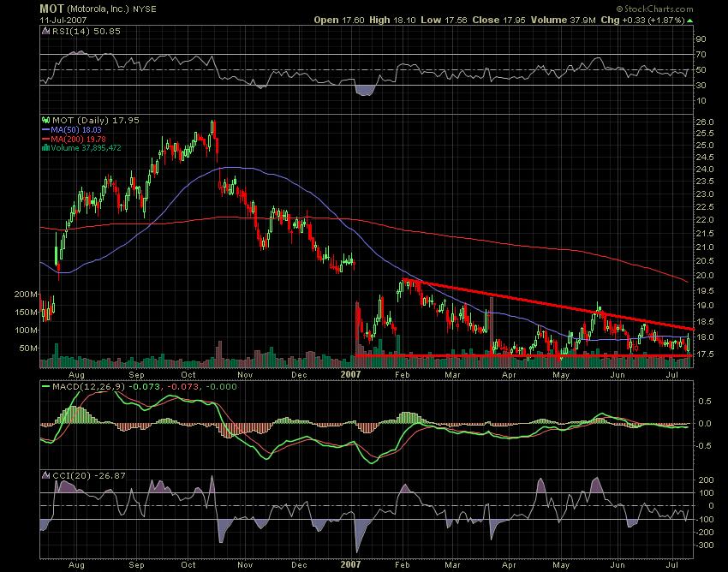Click the "Volume 37,895,472" legend entry

tap(86, 148)
